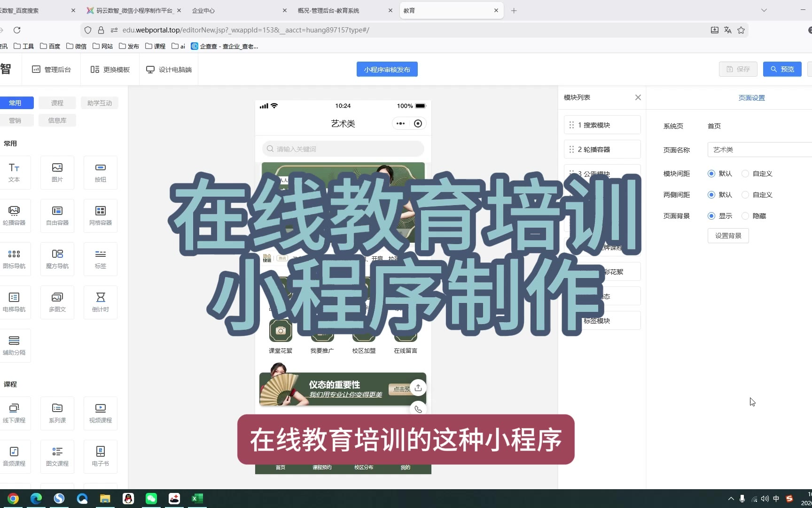Switch to the 课程 component tab
812x508 pixels.
pos(57,103)
